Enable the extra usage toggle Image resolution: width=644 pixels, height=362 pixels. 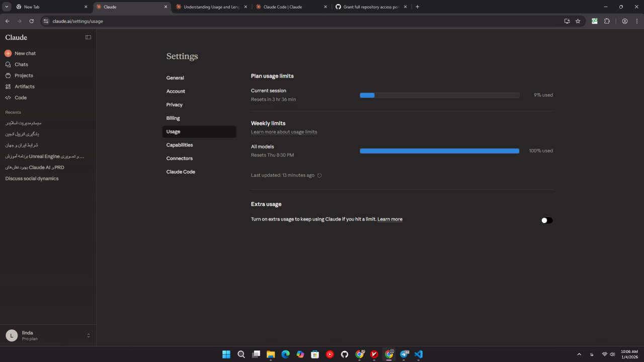546,220
